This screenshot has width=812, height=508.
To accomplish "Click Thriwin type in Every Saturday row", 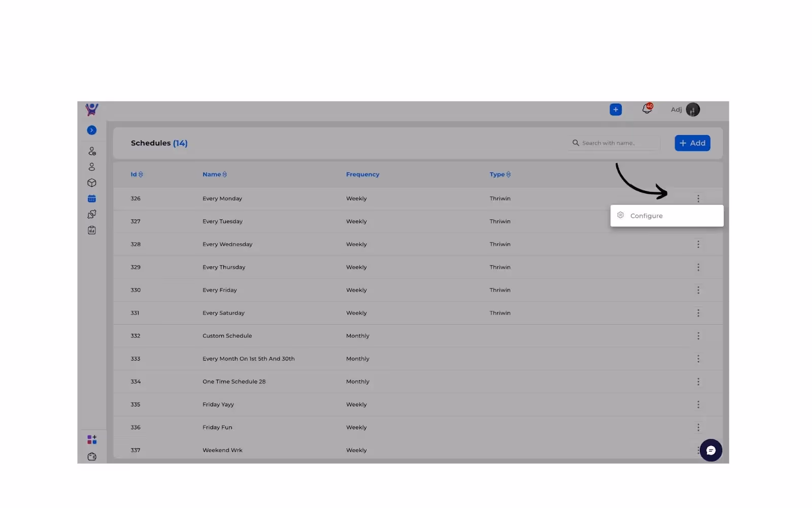I will 500,313.
